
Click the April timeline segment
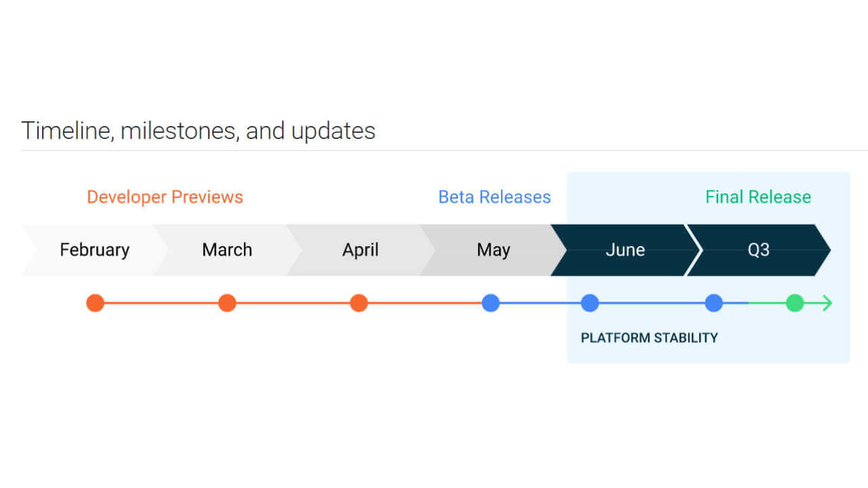[x=359, y=249]
